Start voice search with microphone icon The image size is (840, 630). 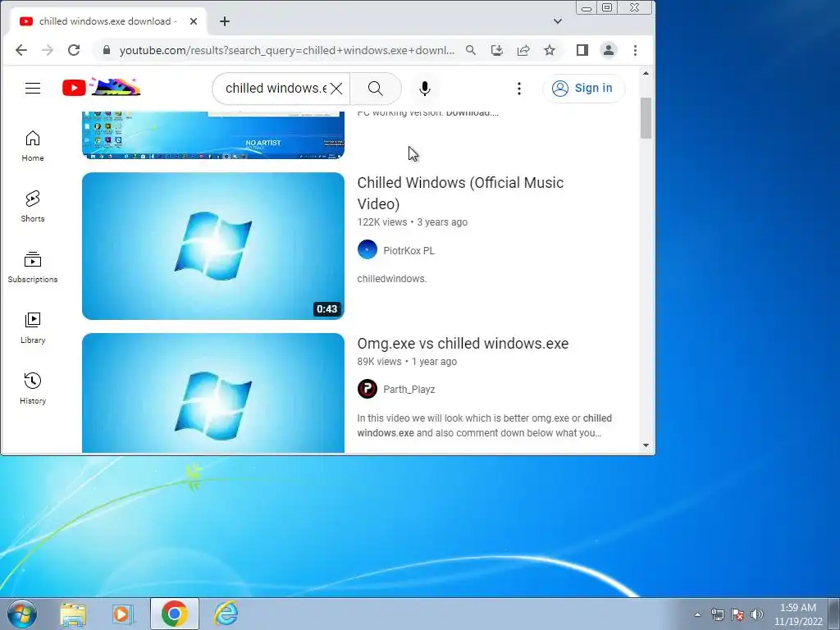pos(425,89)
